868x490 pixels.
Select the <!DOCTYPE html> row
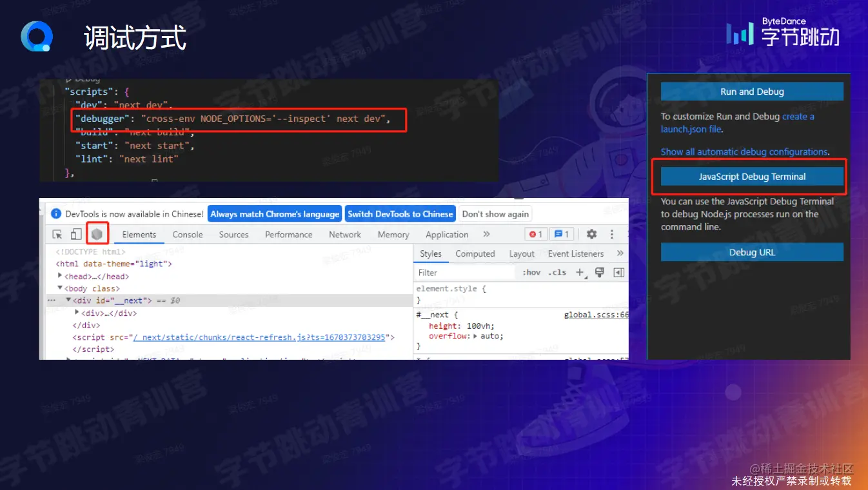(90, 252)
